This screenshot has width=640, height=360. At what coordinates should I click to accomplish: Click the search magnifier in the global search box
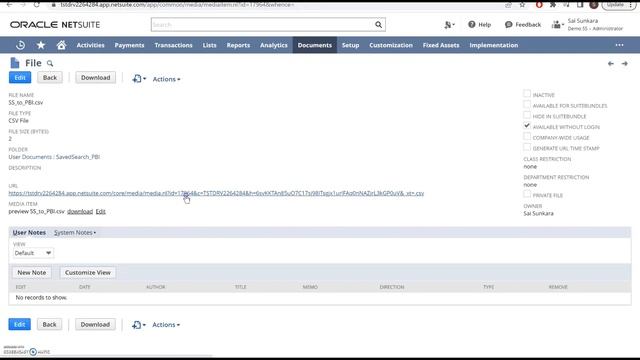pos(378,24)
